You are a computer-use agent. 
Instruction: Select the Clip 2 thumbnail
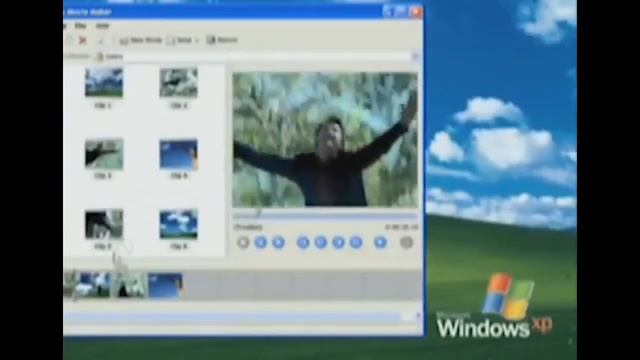[x=178, y=83]
